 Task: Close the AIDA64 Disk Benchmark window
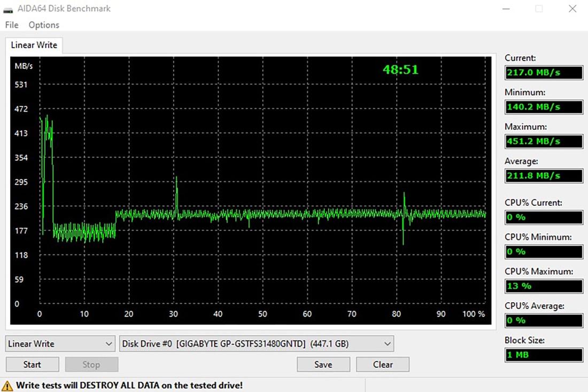[x=572, y=9]
